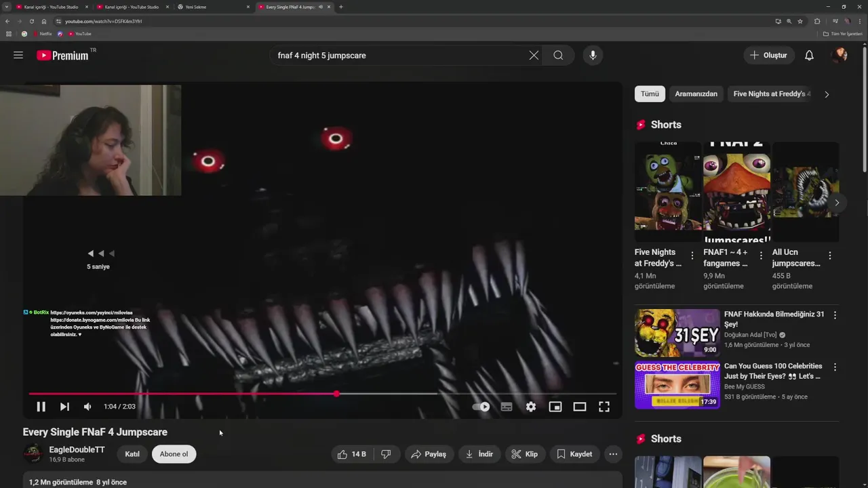Open the Netflix bookmark
Viewport: 868px width, 488px height.
(42, 34)
